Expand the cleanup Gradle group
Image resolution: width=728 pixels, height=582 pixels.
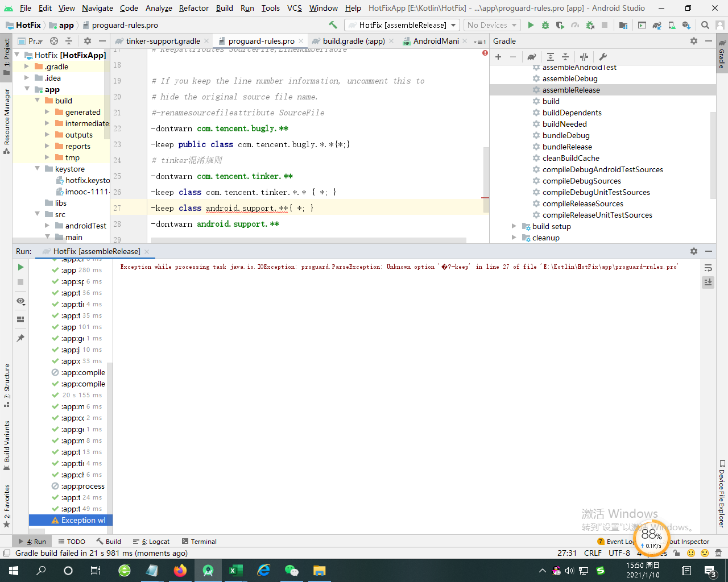point(514,238)
